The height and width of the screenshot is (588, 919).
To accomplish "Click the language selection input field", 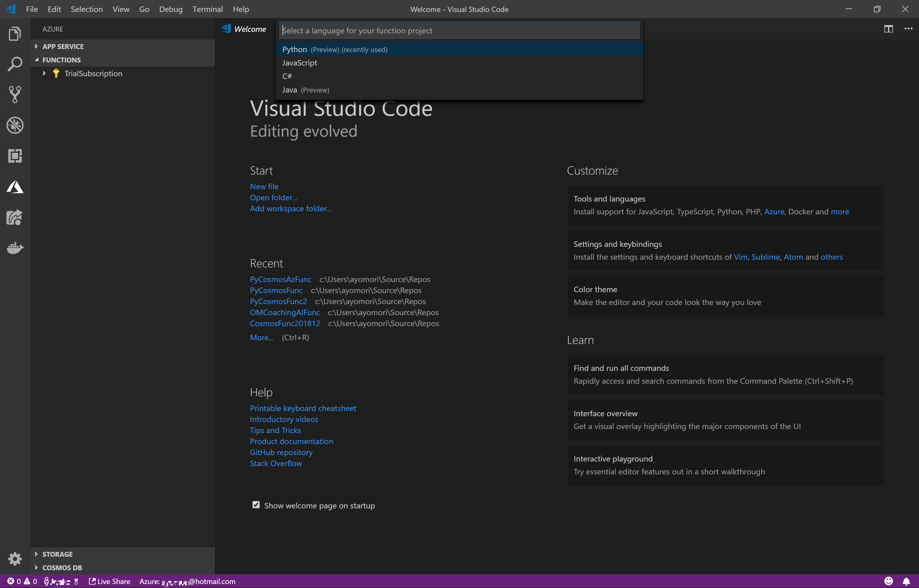I will pyautogui.click(x=459, y=31).
